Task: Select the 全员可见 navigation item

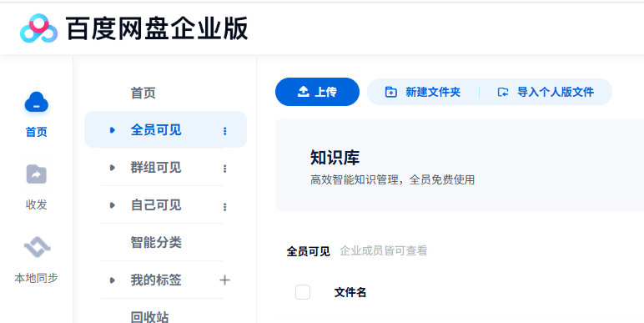Action: 165,130
